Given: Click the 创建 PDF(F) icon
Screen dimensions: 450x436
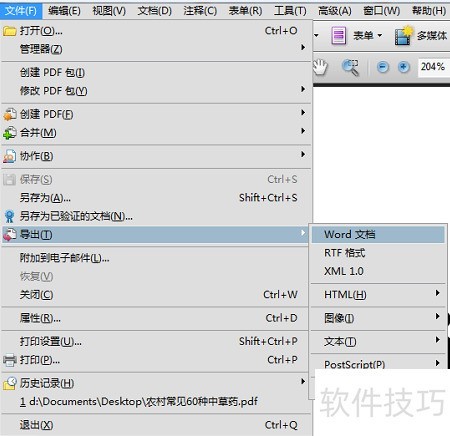Looking at the screenshot, I should click(x=9, y=114).
